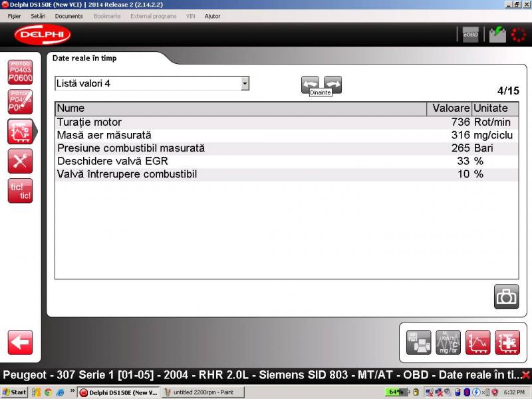This screenshot has width=532, height=399.
Task: Select the Deschidere valvă EGR row
Action: [287, 161]
